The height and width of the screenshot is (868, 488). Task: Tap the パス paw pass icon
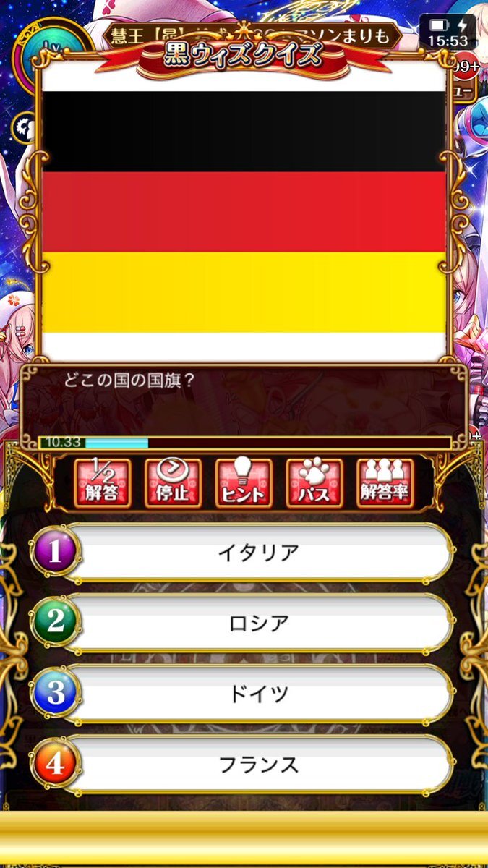(314, 483)
